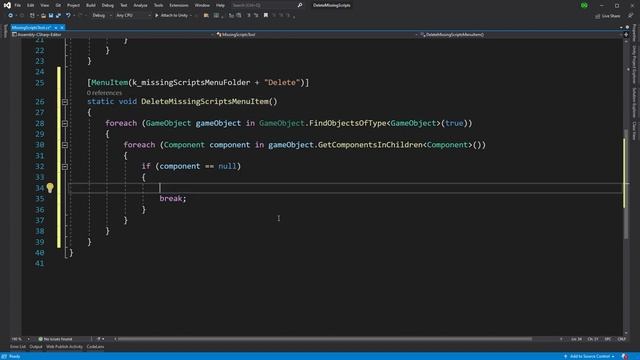Click the No issues found indicator

[x=56, y=339]
